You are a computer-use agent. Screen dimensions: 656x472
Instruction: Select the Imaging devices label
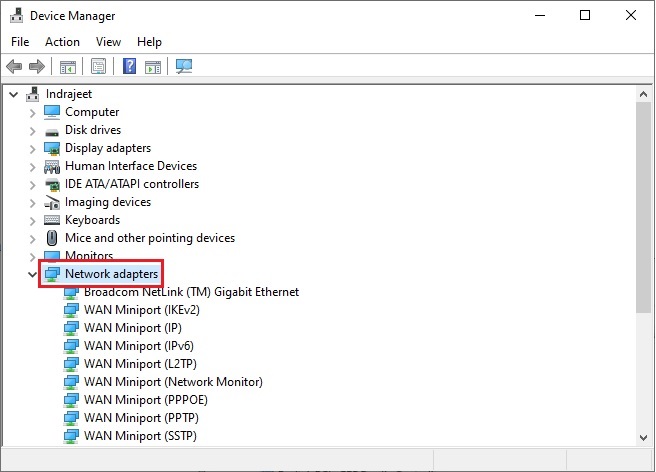tap(108, 202)
